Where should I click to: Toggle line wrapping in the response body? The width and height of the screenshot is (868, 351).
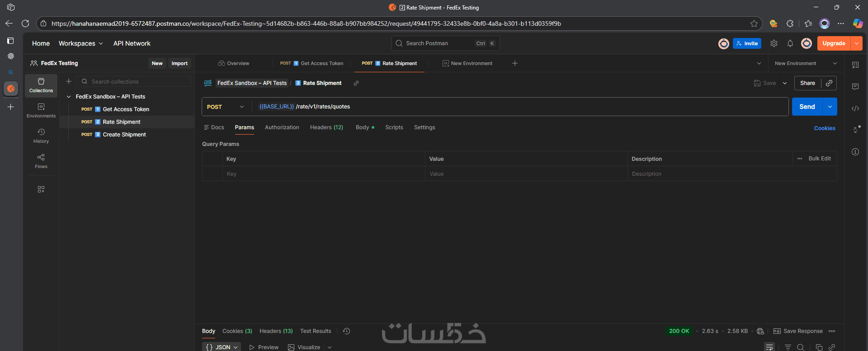coord(769,347)
